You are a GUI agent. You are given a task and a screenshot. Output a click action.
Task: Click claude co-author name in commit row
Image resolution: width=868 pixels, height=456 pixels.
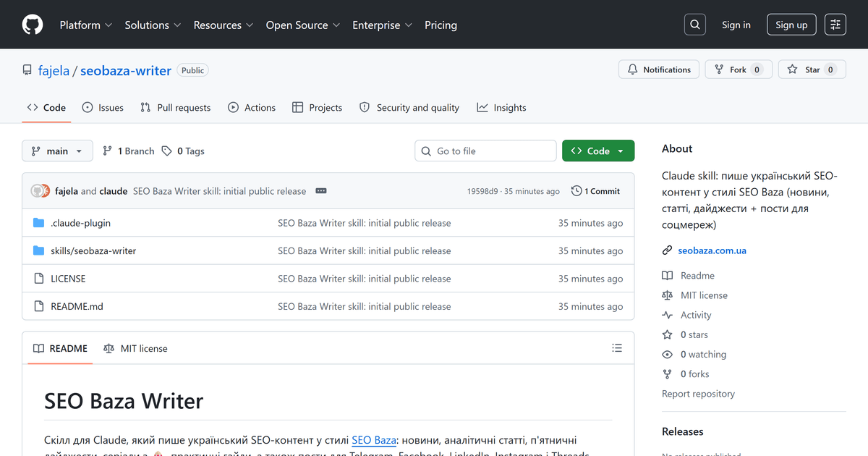pyautogui.click(x=114, y=191)
